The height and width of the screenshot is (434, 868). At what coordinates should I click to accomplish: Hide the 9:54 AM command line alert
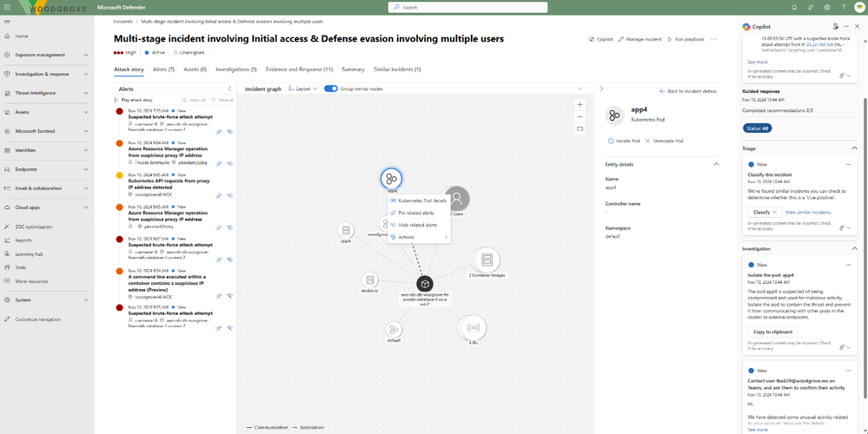(229, 297)
